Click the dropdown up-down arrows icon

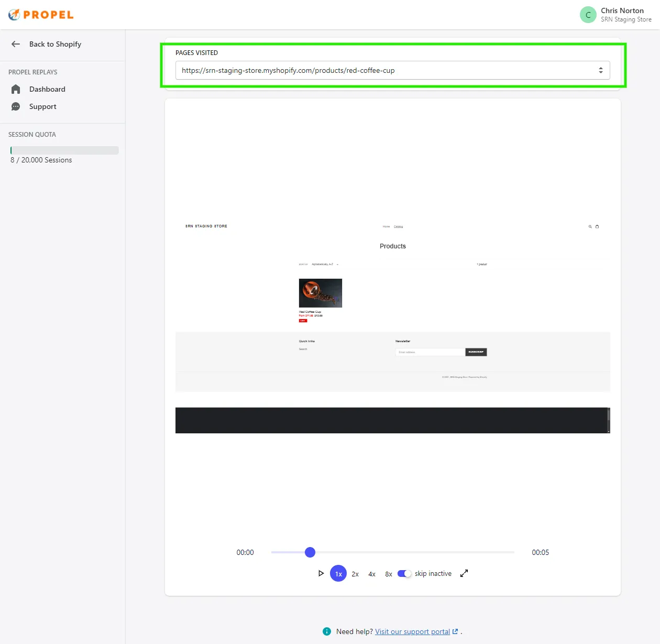[601, 70]
